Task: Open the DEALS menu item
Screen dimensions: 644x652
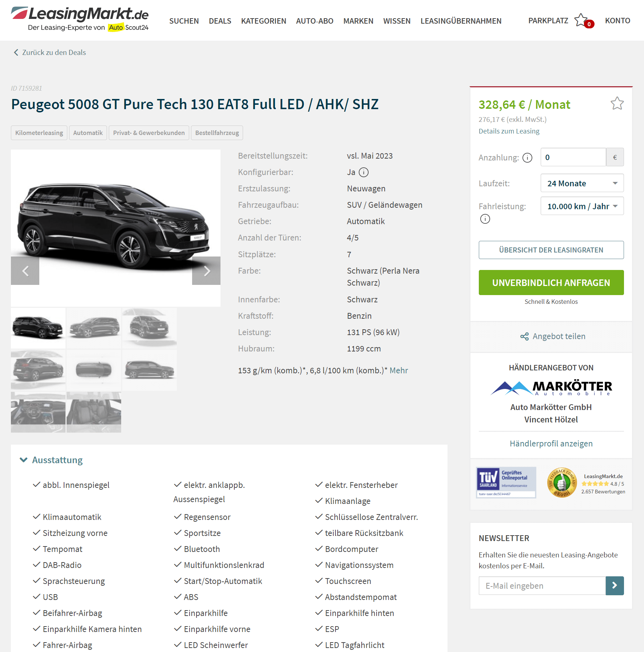Action: click(x=220, y=21)
